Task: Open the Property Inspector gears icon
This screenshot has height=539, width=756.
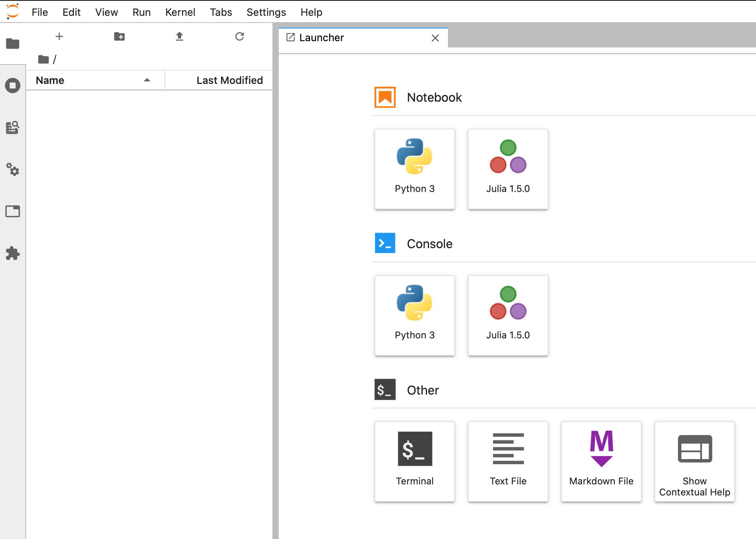Action: [x=13, y=170]
